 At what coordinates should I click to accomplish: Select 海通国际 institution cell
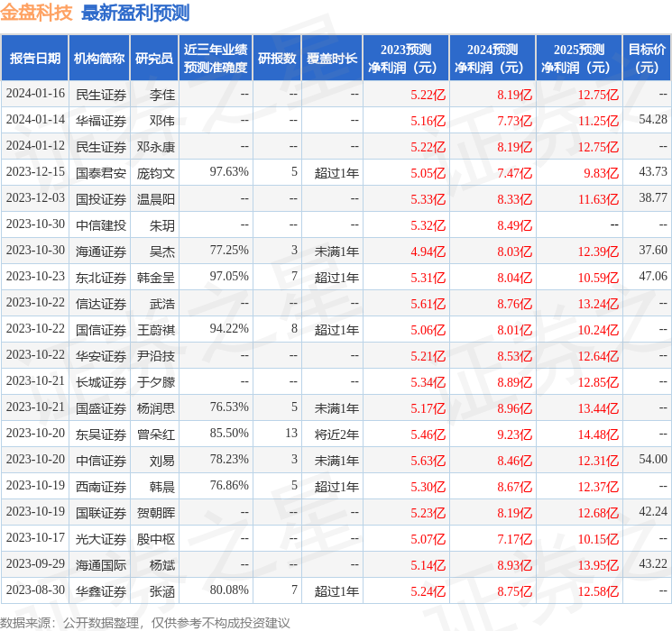coord(101,565)
